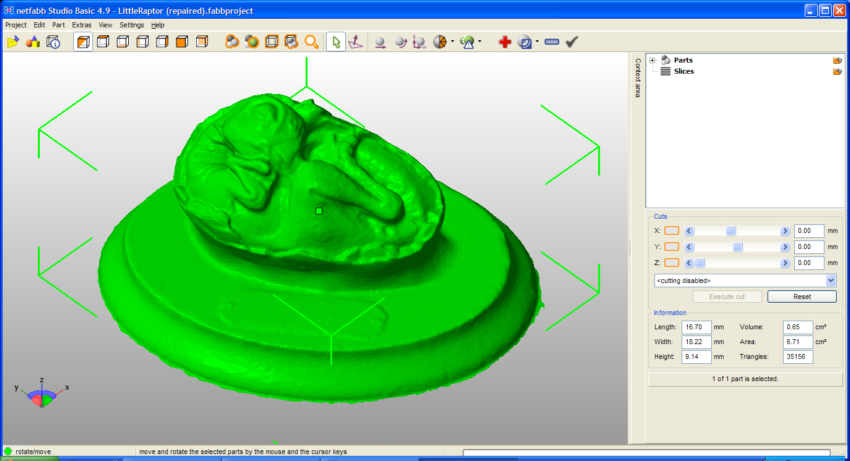Activate the green select pointer tool
Screen dimensions: 850x461
tap(336, 42)
